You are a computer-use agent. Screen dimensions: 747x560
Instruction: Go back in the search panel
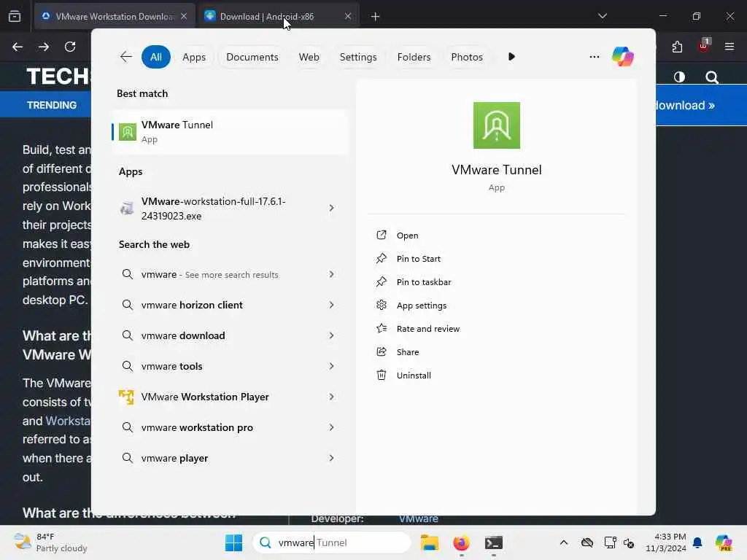pyautogui.click(x=125, y=57)
